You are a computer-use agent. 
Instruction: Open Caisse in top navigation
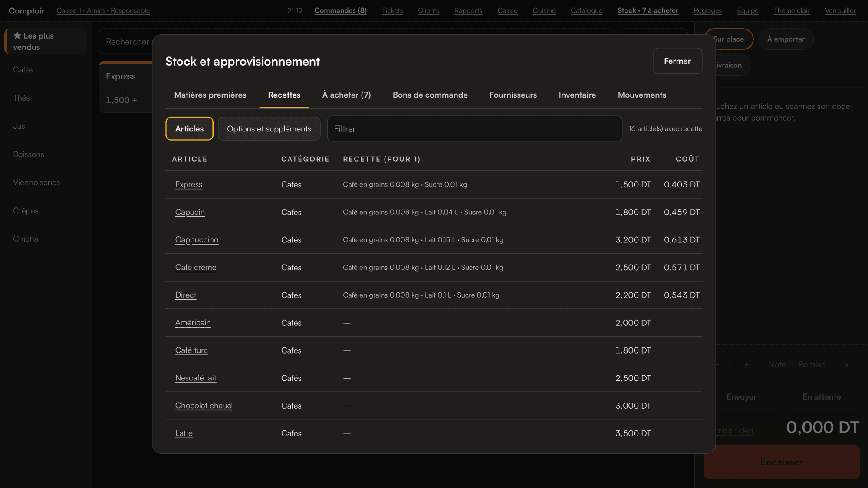pos(507,10)
